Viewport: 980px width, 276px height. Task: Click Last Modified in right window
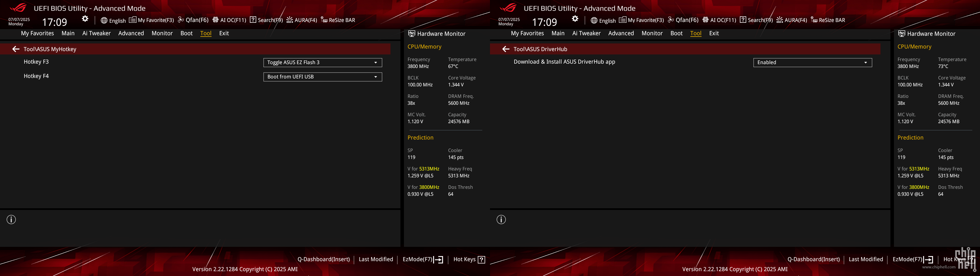pyautogui.click(x=866, y=259)
